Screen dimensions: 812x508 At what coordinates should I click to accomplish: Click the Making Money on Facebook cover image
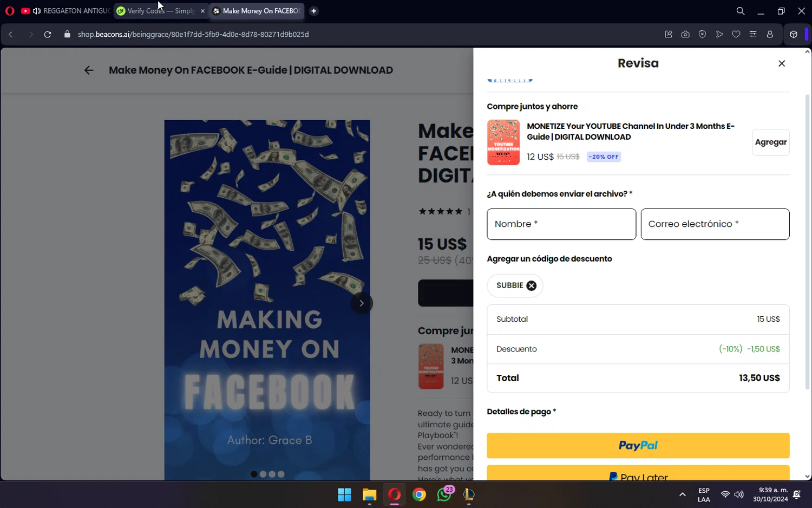pyautogui.click(x=267, y=300)
